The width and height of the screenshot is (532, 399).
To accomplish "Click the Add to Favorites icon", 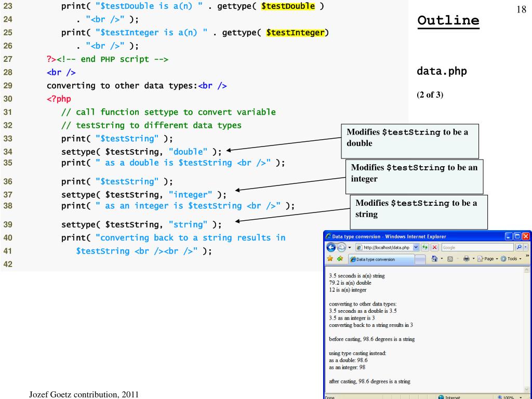I will click(340, 259).
